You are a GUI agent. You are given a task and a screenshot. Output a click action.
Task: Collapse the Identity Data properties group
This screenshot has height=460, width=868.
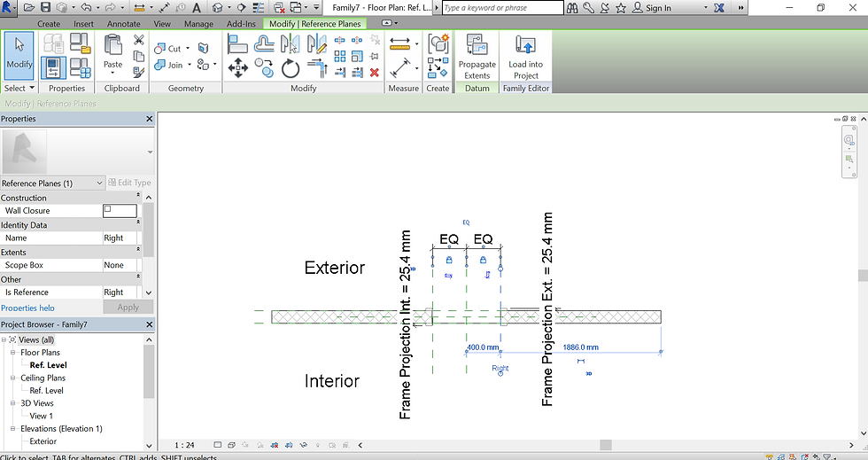(138, 223)
